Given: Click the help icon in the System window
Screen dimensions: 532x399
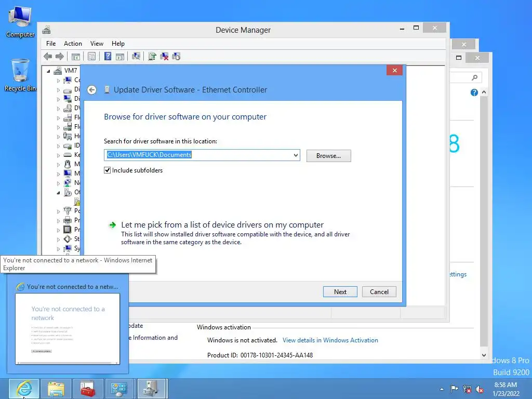Looking at the screenshot, I should [x=474, y=92].
